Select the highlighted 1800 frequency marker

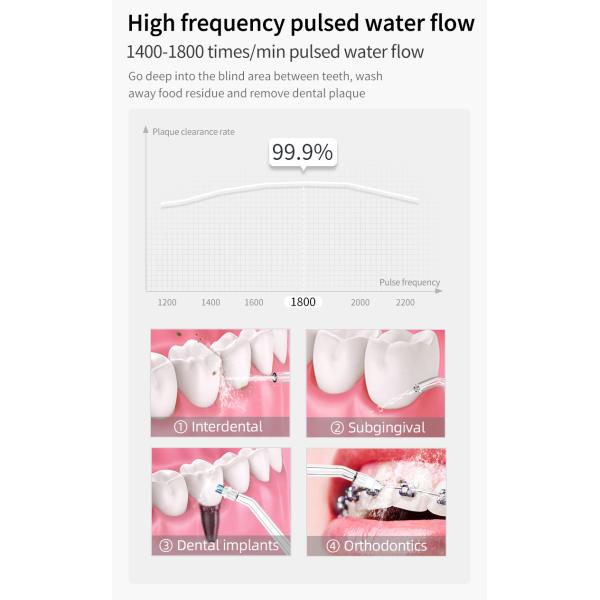pyautogui.click(x=302, y=302)
